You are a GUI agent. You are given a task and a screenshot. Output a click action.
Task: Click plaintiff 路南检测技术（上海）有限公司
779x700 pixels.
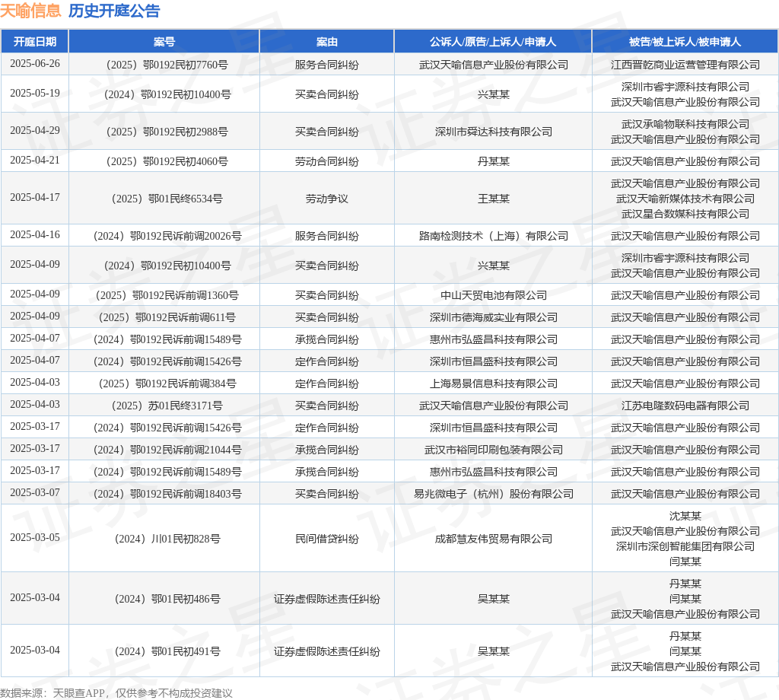click(493, 236)
